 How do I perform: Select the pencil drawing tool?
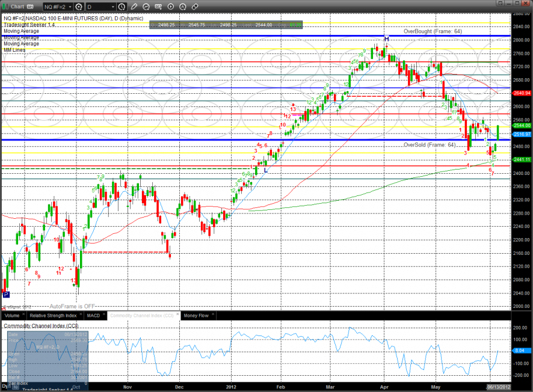[x=134, y=7]
